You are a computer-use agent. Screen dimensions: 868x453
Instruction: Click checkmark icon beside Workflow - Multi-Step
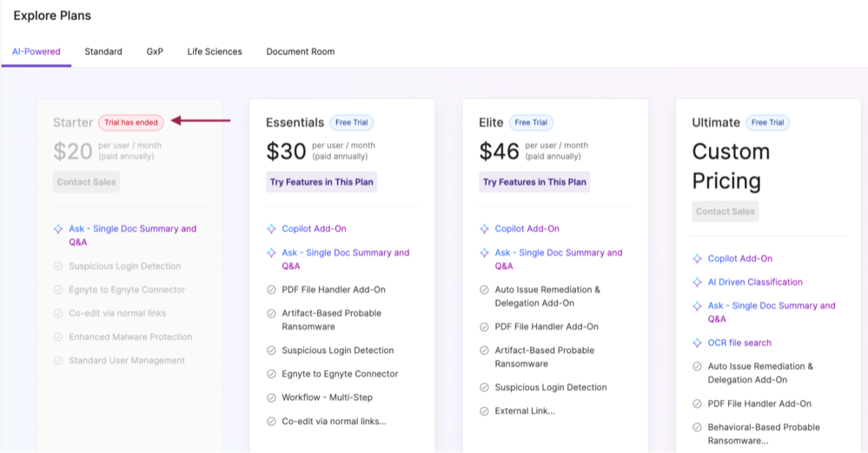pyautogui.click(x=271, y=397)
